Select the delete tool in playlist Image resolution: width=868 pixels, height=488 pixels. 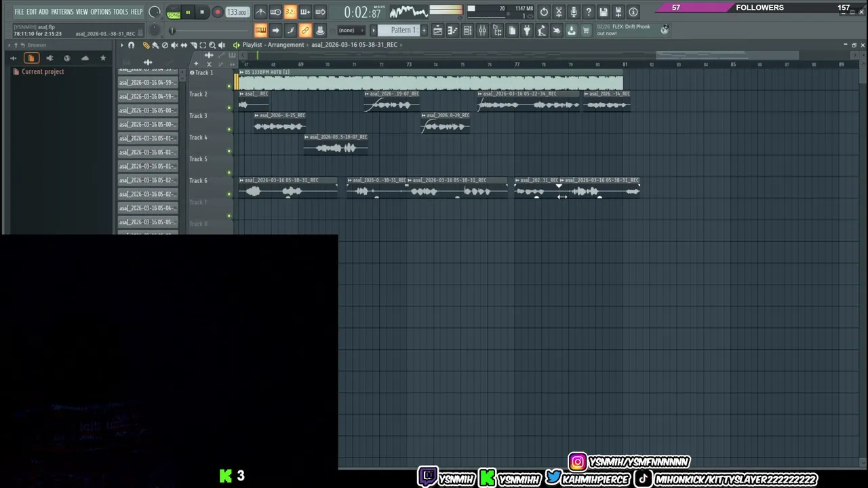[165, 45]
